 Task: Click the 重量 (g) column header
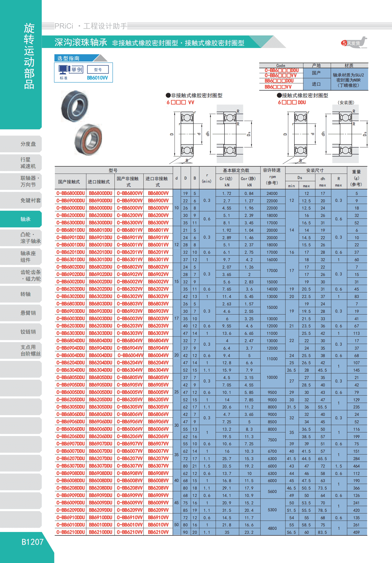(356, 178)
